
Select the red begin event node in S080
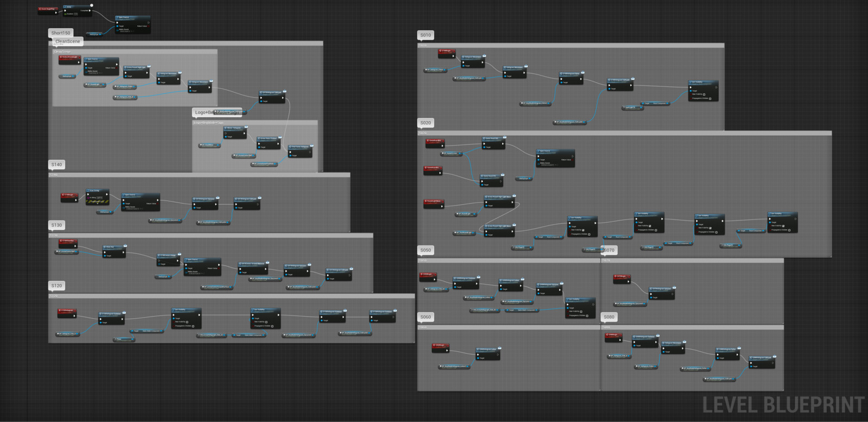(614, 337)
